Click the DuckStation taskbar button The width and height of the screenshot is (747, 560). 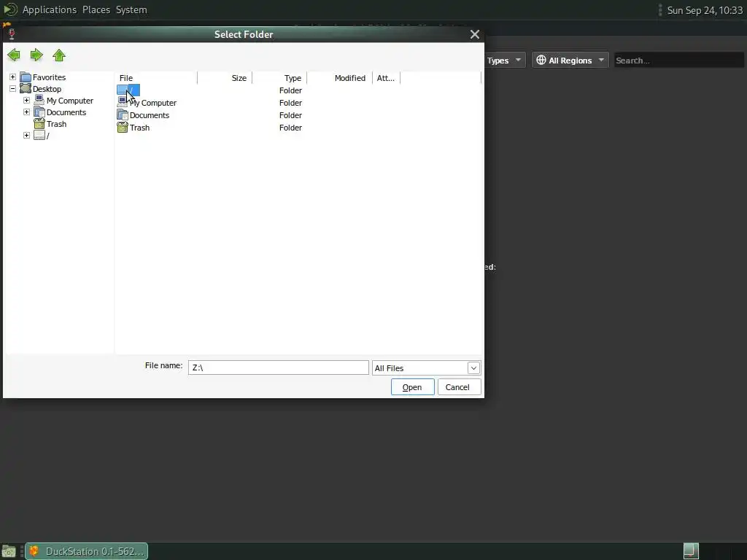[87, 551]
